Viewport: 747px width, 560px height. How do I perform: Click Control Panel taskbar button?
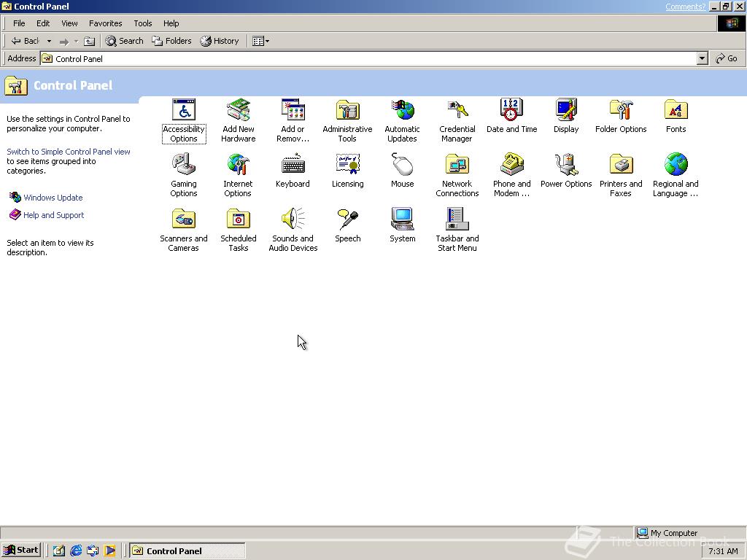point(187,551)
